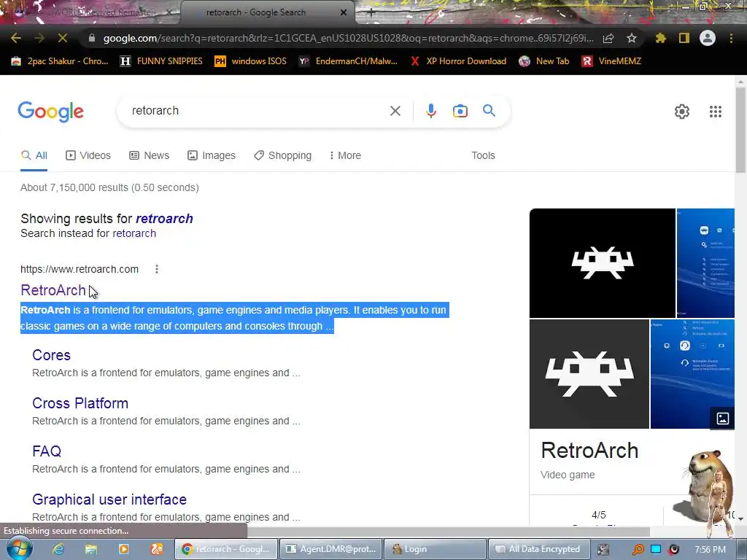Click the forward navigation arrow
The width and height of the screenshot is (747, 560).
coord(39,38)
